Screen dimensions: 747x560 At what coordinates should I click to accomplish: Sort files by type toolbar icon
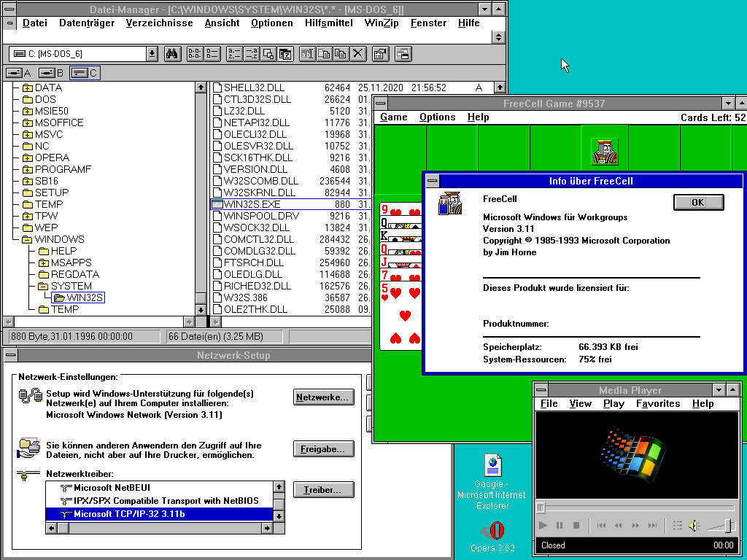[x=252, y=54]
